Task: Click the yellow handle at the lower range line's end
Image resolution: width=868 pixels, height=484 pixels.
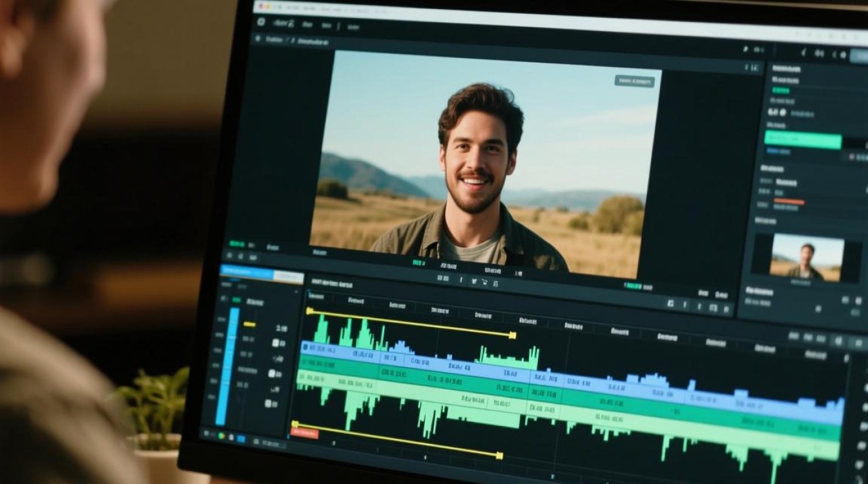Action: click(x=499, y=455)
